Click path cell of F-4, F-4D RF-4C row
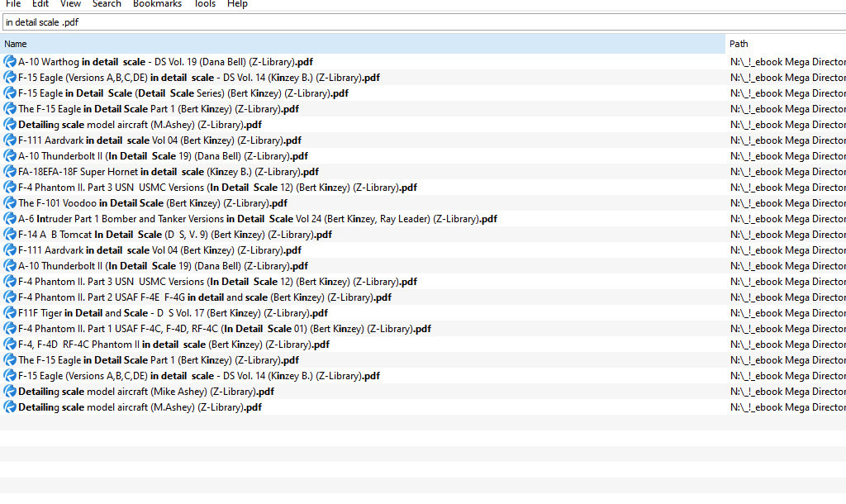 point(787,344)
